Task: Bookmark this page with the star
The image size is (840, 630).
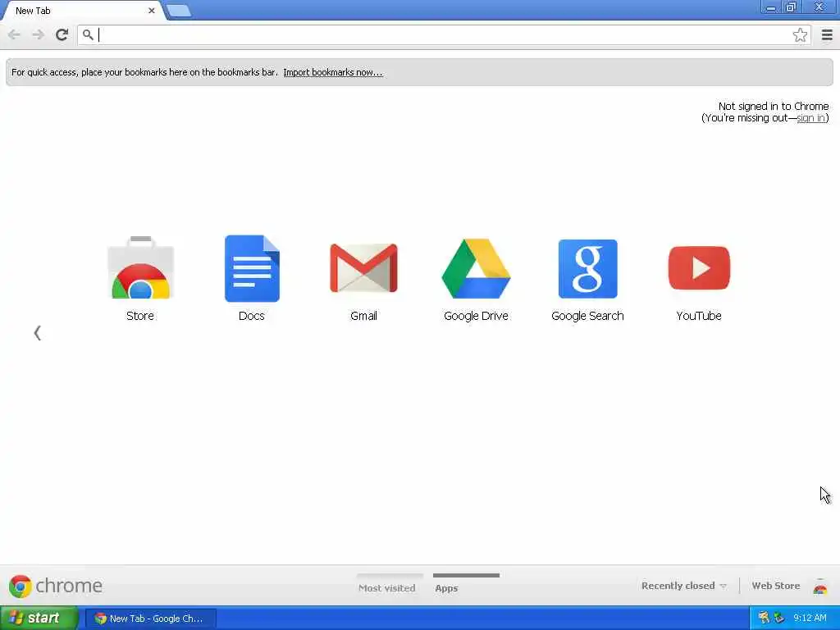Action: (800, 35)
